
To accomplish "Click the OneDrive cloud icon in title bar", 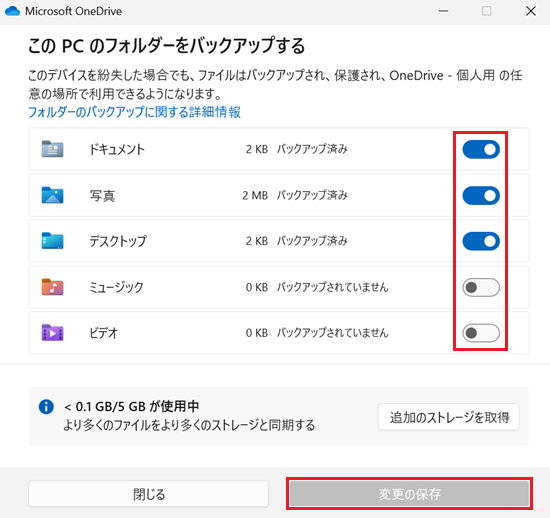I will pyautogui.click(x=12, y=11).
